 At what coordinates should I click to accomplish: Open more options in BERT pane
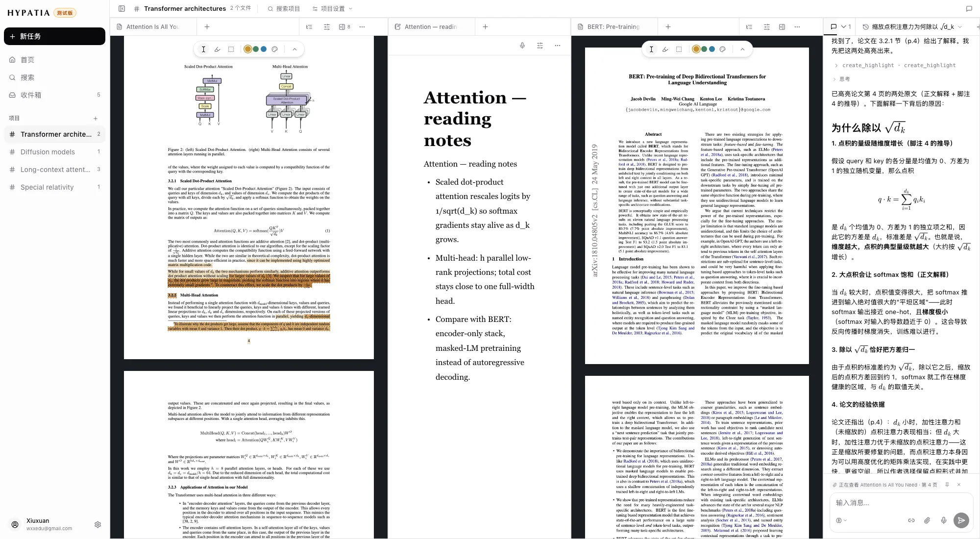(797, 27)
